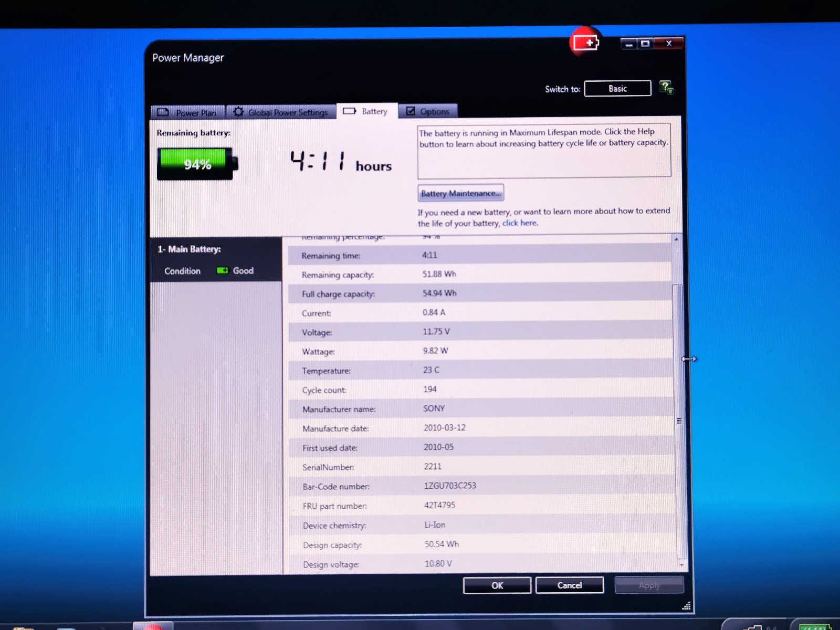Click the scroll down arrow of battery details

[682, 565]
